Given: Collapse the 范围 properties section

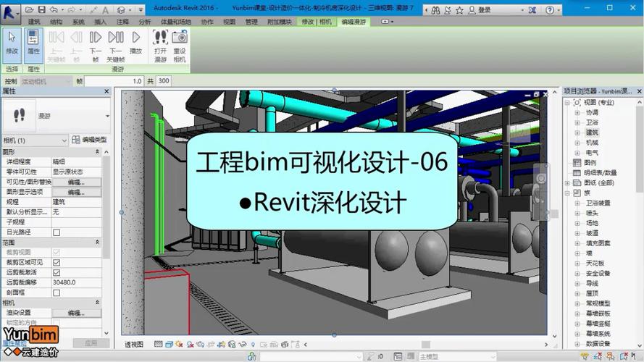Looking at the screenshot, I should tap(97, 243).
